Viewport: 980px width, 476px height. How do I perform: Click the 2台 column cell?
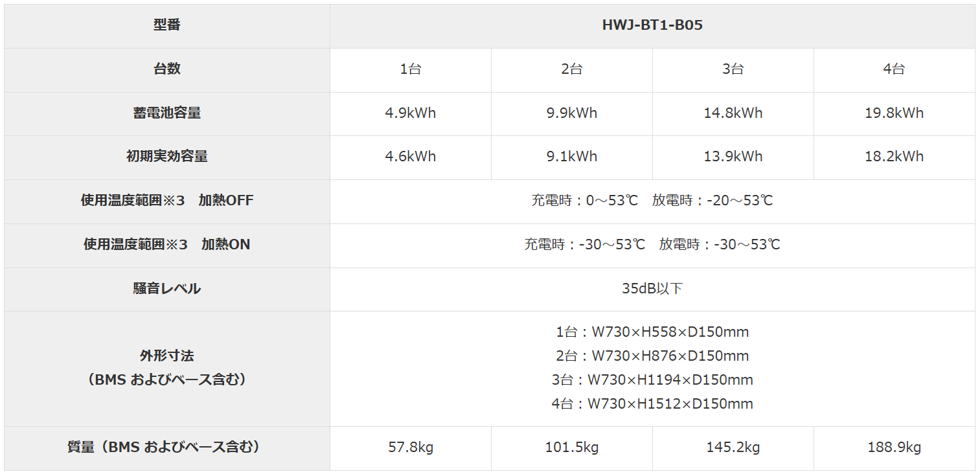(571, 69)
